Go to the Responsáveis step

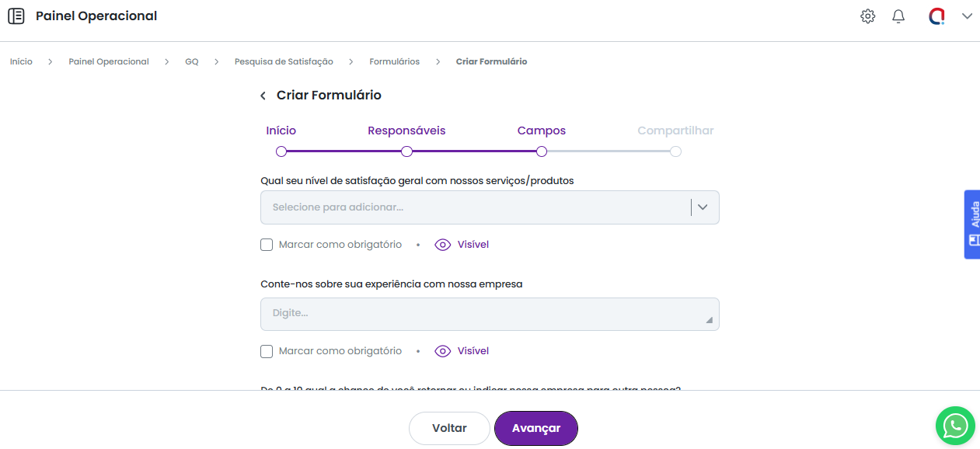(406, 151)
